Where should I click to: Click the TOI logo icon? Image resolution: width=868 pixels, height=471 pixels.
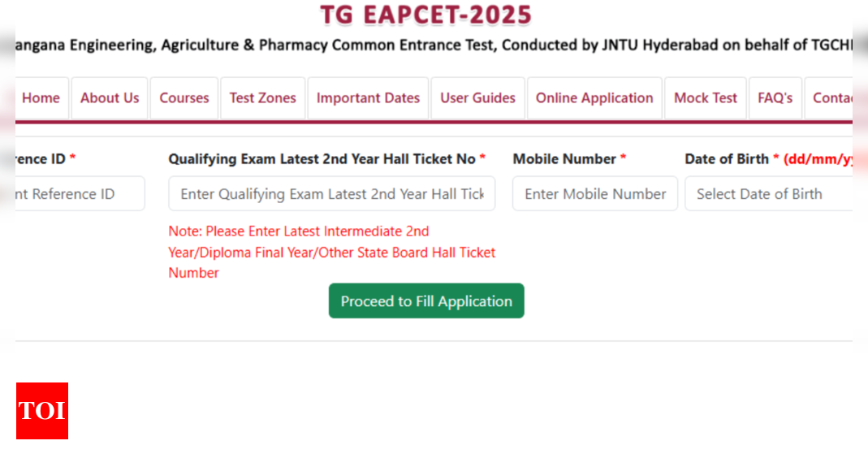tap(42, 411)
